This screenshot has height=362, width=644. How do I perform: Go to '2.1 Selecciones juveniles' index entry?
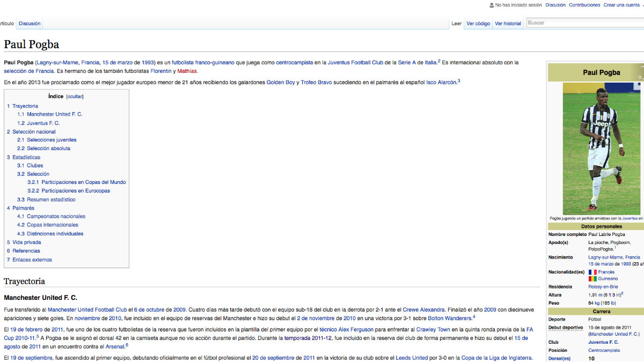click(x=47, y=140)
